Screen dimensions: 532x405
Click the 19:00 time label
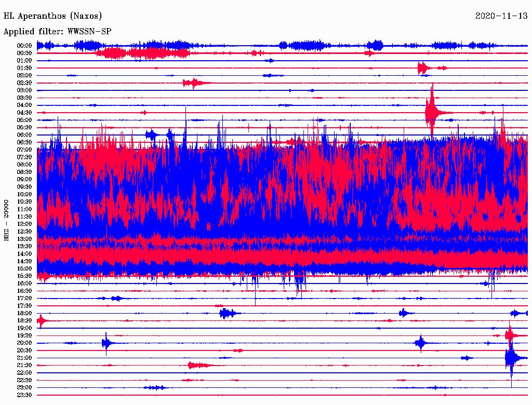click(x=24, y=328)
